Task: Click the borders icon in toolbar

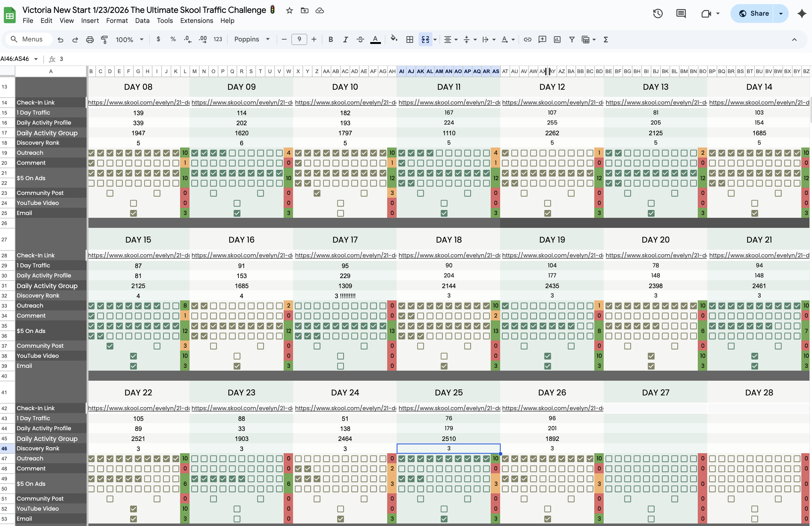Action: 410,40
